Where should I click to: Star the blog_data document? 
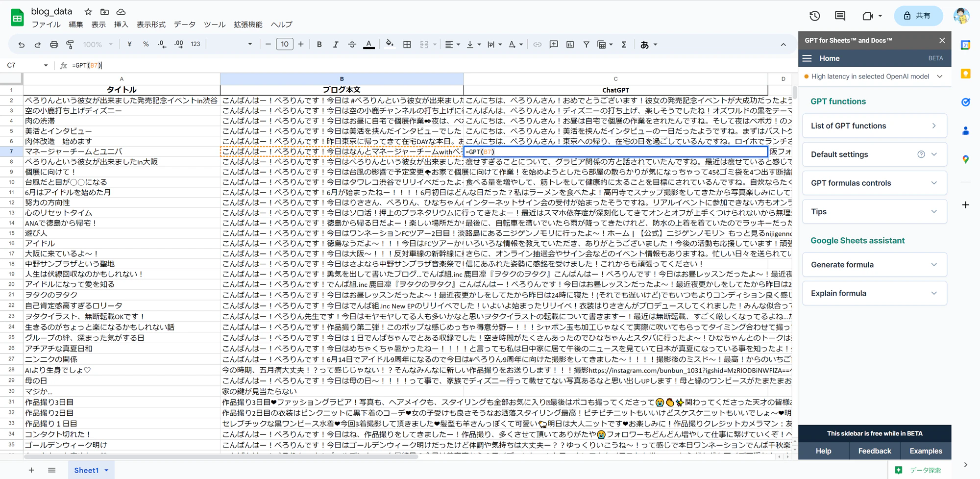(x=88, y=11)
